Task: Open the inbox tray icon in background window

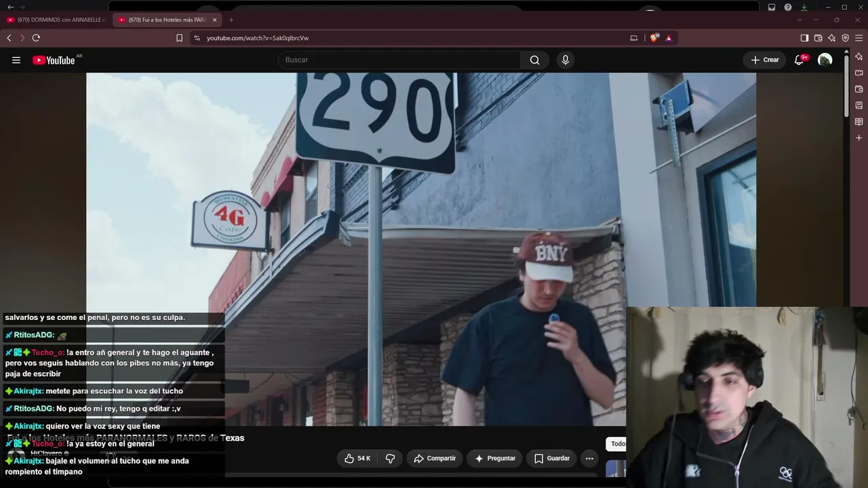Action: click(x=772, y=7)
